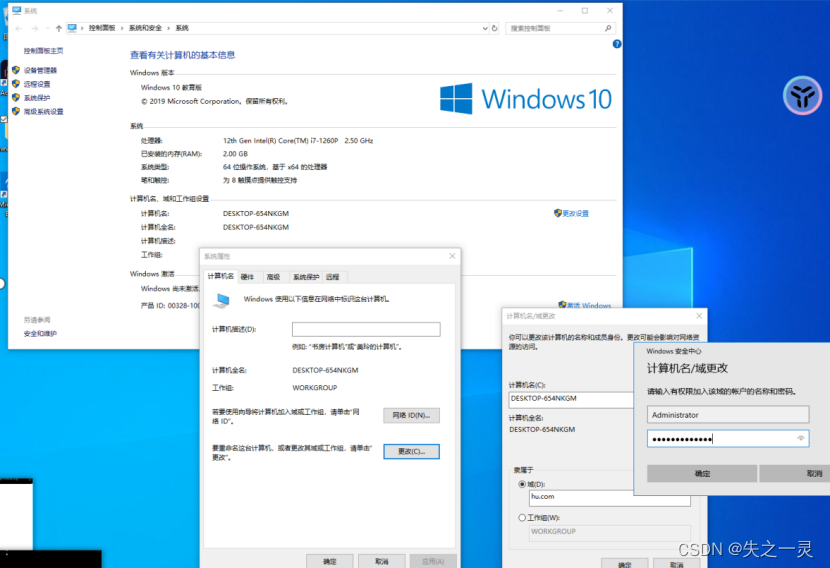Open Remote Settings link in sidebar
This screenshot has width=830, height=568.
[37, 84]
